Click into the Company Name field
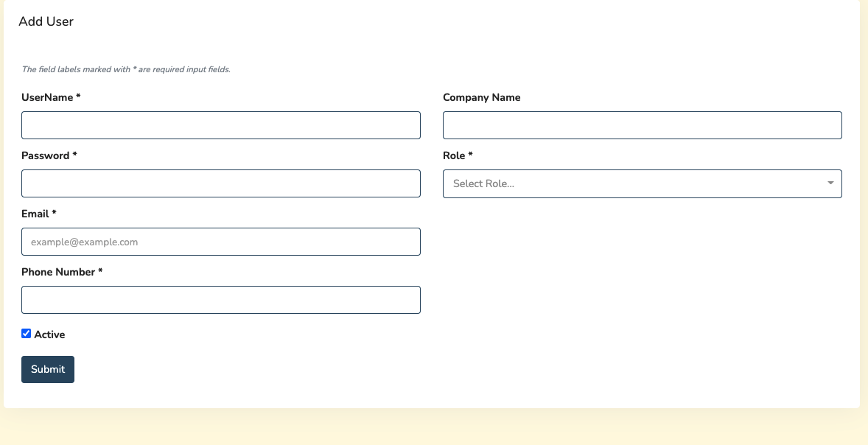Viewport: 868px width, 445px height. pos(642,125)
